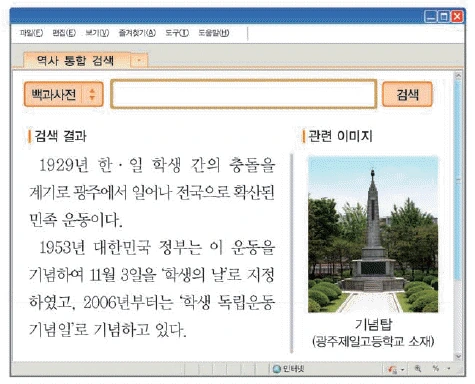Screen dimensions: 475x384
Task: Open the zoom percent dropdown arrow
Action: coord(449,369)
